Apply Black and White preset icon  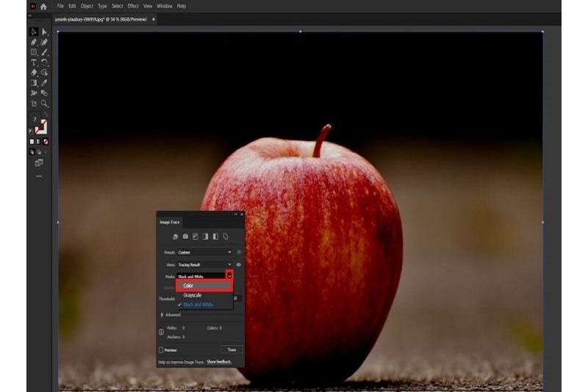coord(215,236)
